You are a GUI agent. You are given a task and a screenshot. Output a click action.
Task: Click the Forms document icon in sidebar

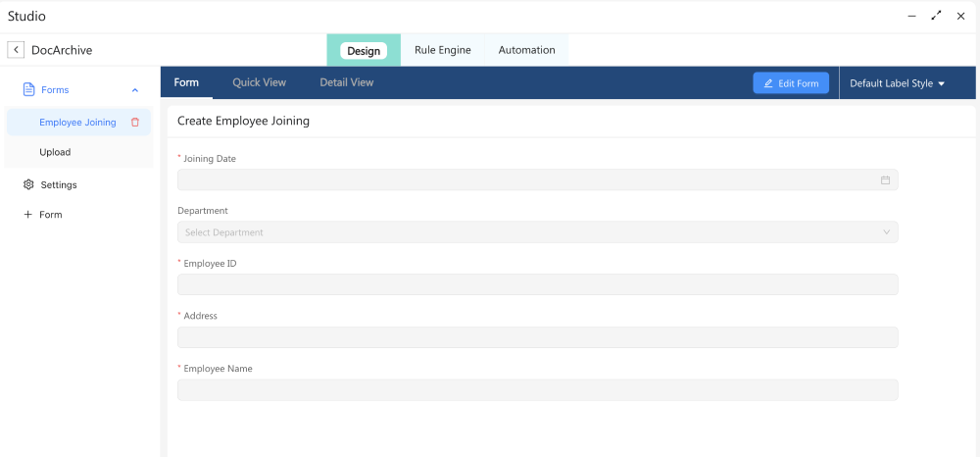point(28,89)
